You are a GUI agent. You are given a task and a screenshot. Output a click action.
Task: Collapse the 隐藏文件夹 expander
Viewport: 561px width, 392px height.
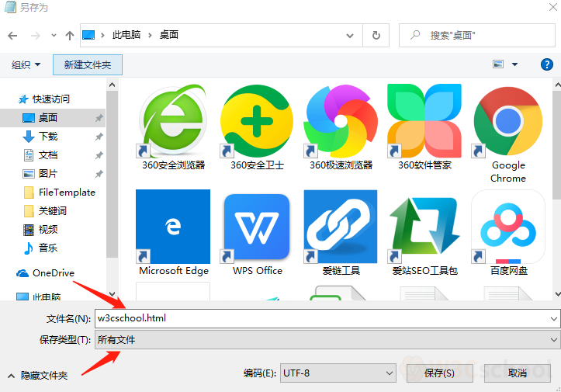click(37, 376)
